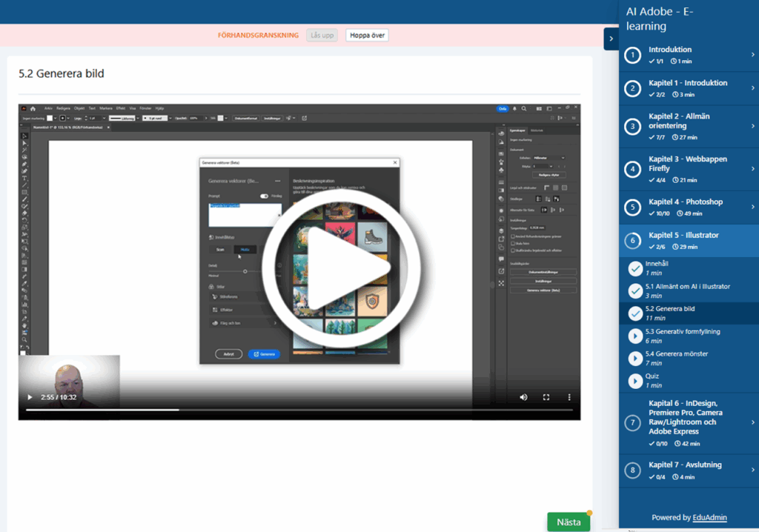Open the three-dot menu in Generera vektorer panel

coord(277,181)
